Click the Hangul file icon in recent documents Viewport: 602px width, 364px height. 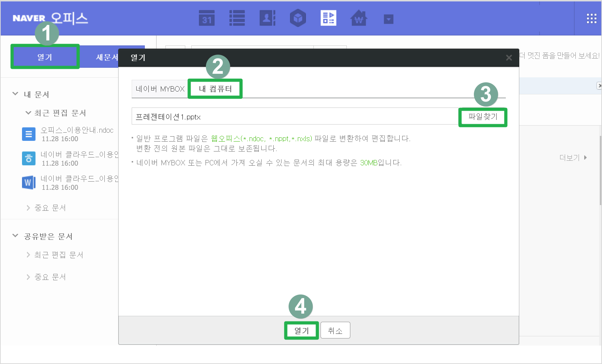[x=29, y=158]
